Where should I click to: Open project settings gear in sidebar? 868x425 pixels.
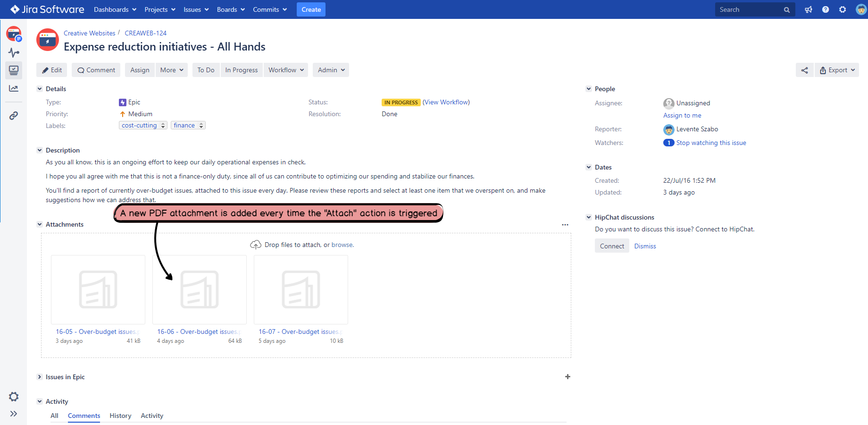click(x=14, y=397)
